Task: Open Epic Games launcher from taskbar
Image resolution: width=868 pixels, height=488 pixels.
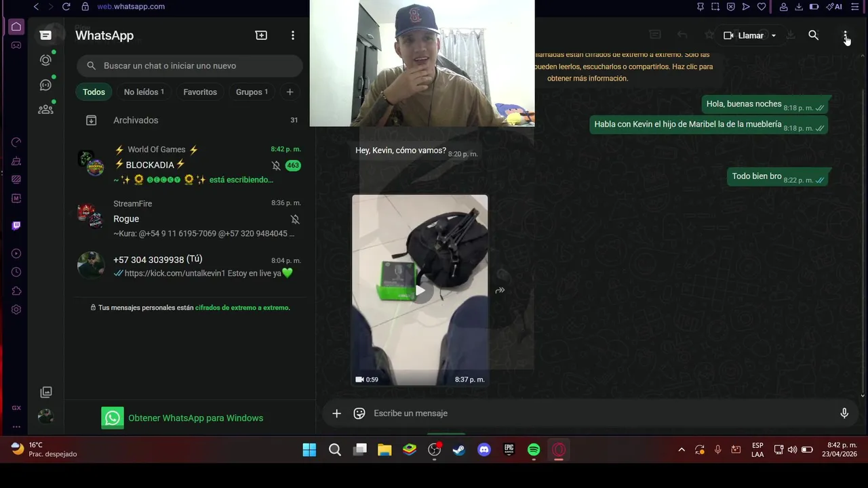Action: coord(509,450)
